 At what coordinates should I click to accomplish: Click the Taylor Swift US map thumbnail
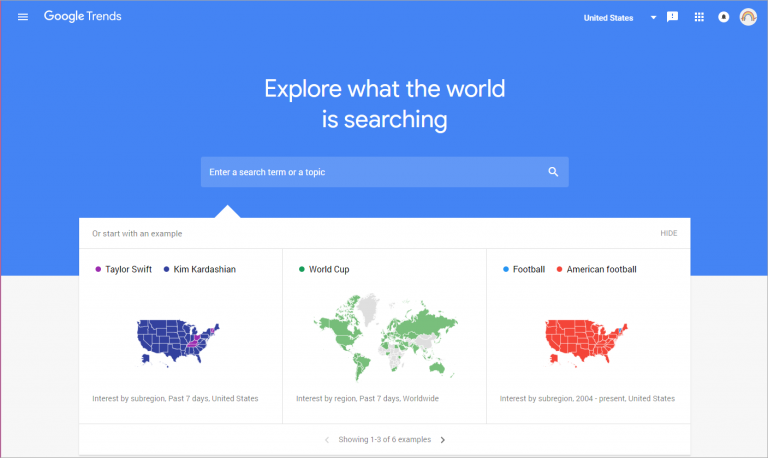177,339
